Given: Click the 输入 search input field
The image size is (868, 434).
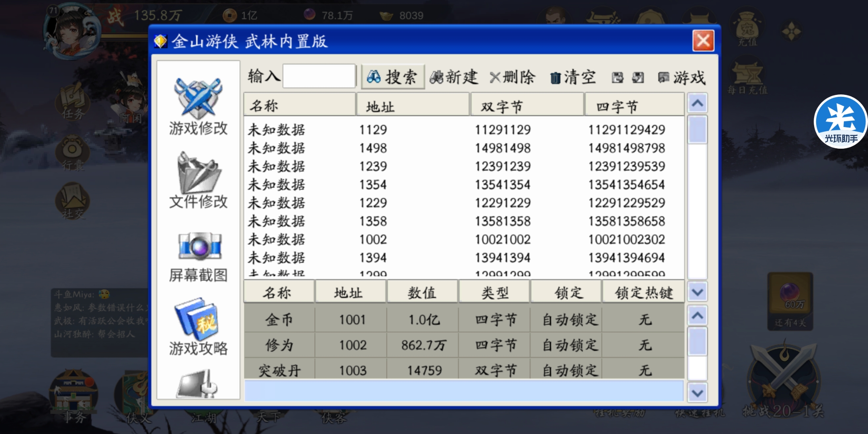Looking at the screenshot, I should 319,76.
